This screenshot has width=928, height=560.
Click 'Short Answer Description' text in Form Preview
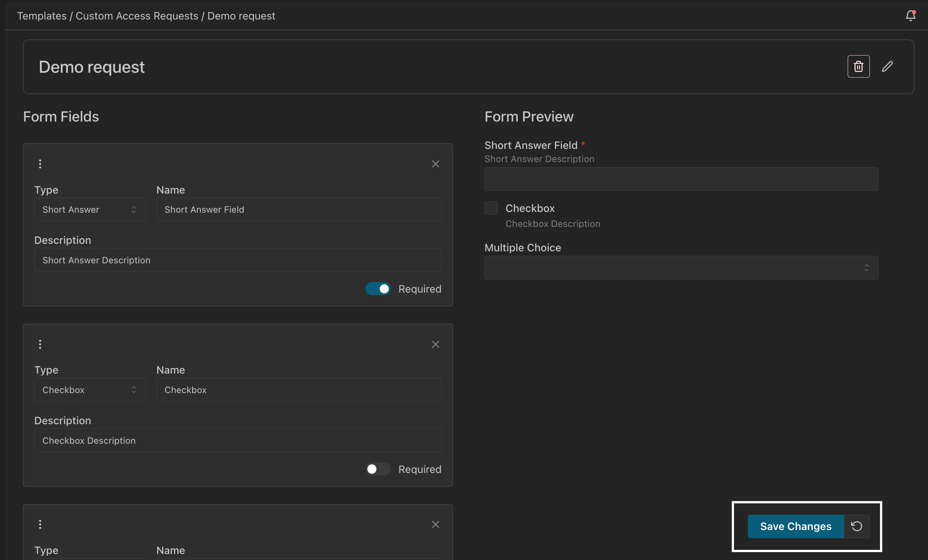point(539,159)
